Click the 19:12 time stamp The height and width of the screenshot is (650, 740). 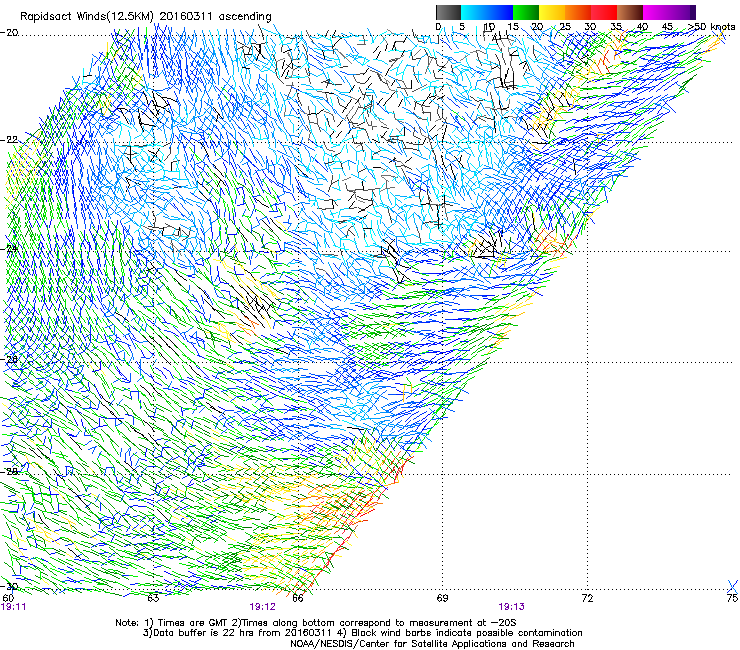pos(262,607)
